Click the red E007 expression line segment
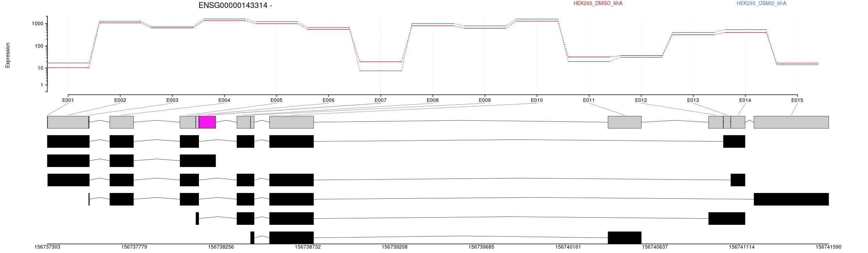The height and width of the screenshot is (253, 868). (380, 62)
